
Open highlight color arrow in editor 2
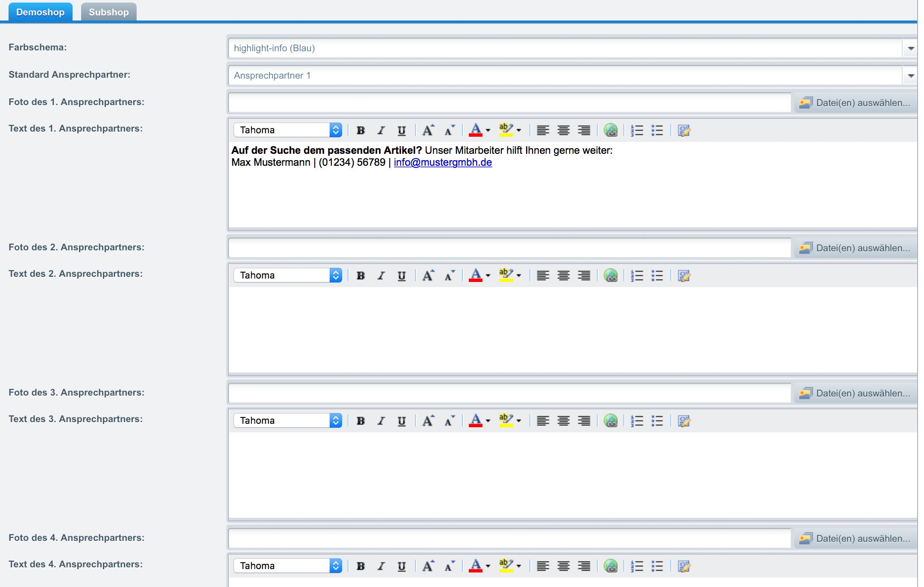click(519, 276)
